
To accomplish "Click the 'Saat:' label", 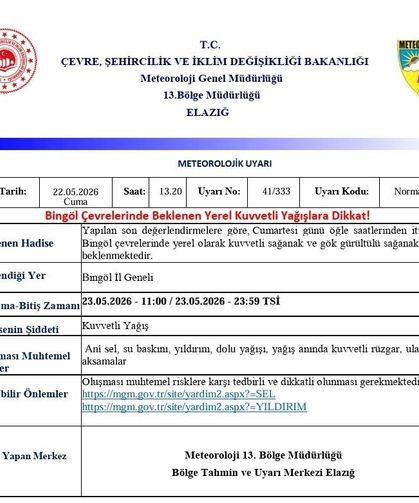I will coord(134,191).
